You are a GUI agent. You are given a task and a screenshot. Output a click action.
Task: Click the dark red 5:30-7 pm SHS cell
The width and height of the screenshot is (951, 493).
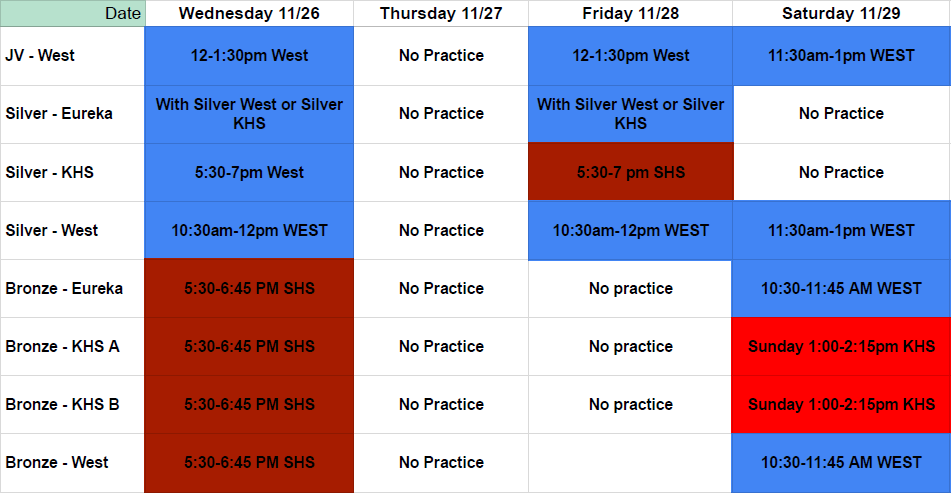click(x=630, y=172)
